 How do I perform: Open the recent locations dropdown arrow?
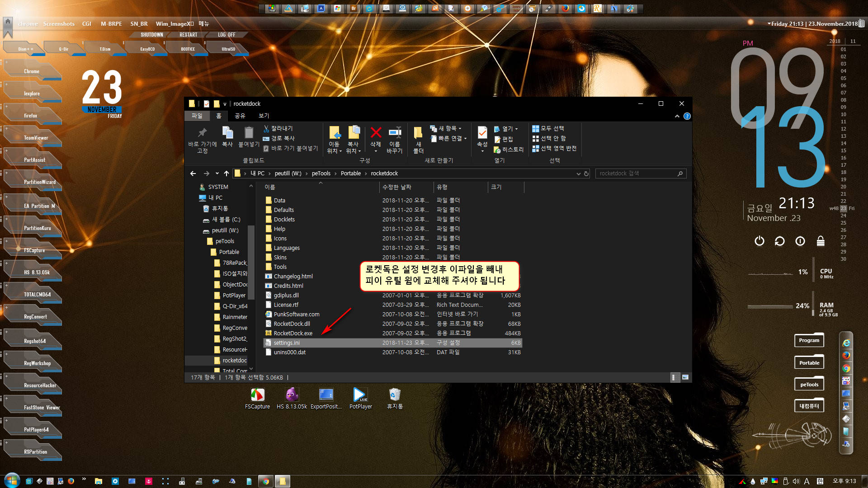click(217, 174)
